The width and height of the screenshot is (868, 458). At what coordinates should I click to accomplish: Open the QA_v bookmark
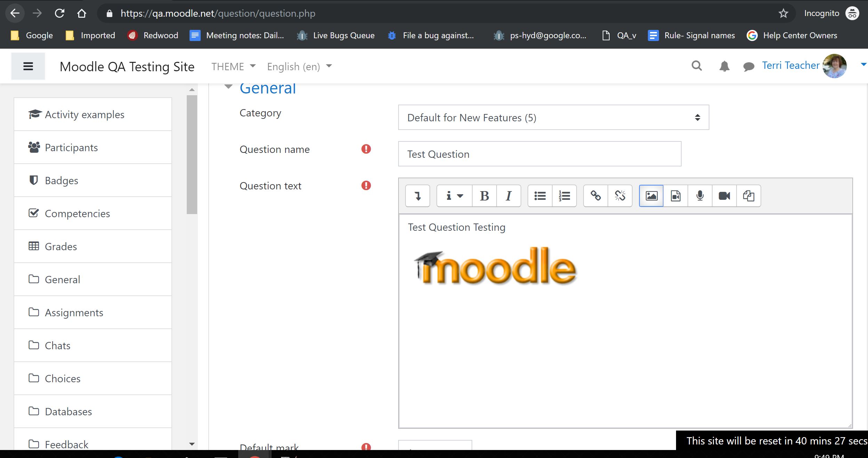(x=619, y=35)
